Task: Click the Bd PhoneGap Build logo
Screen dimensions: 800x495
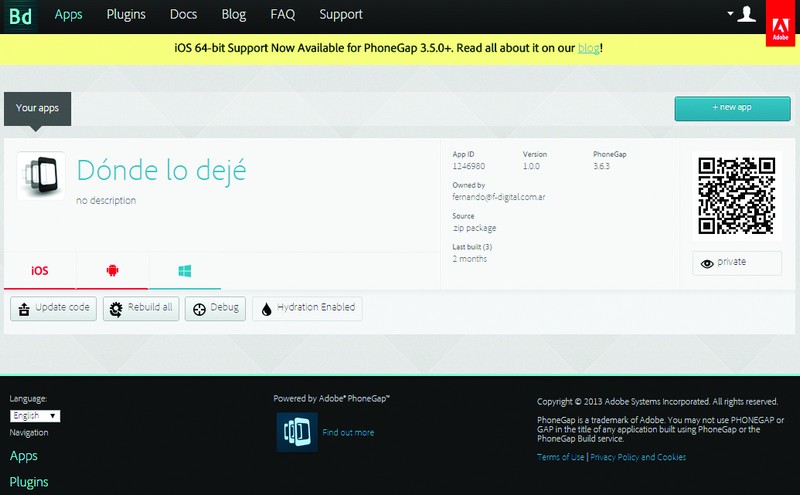Action: click(x=20, y=16)
